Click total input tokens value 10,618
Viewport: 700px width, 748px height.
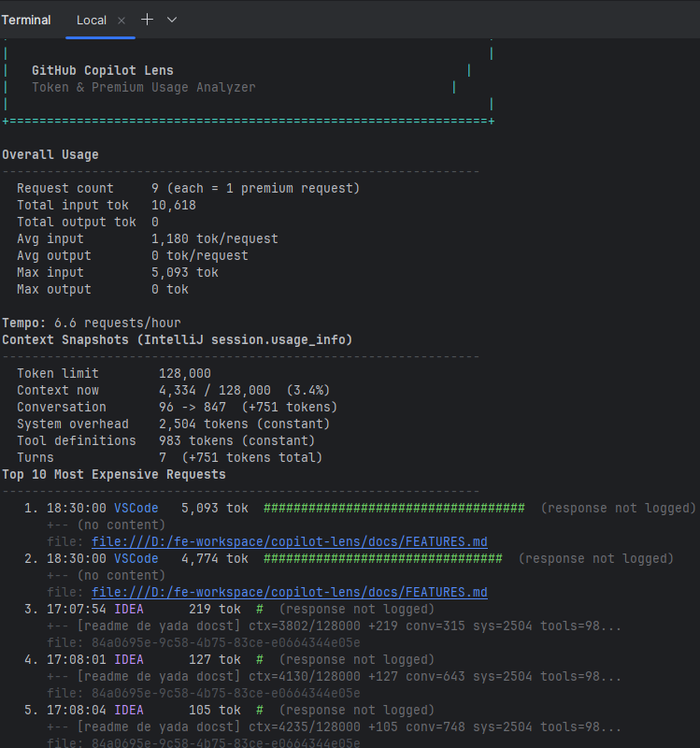174,205
